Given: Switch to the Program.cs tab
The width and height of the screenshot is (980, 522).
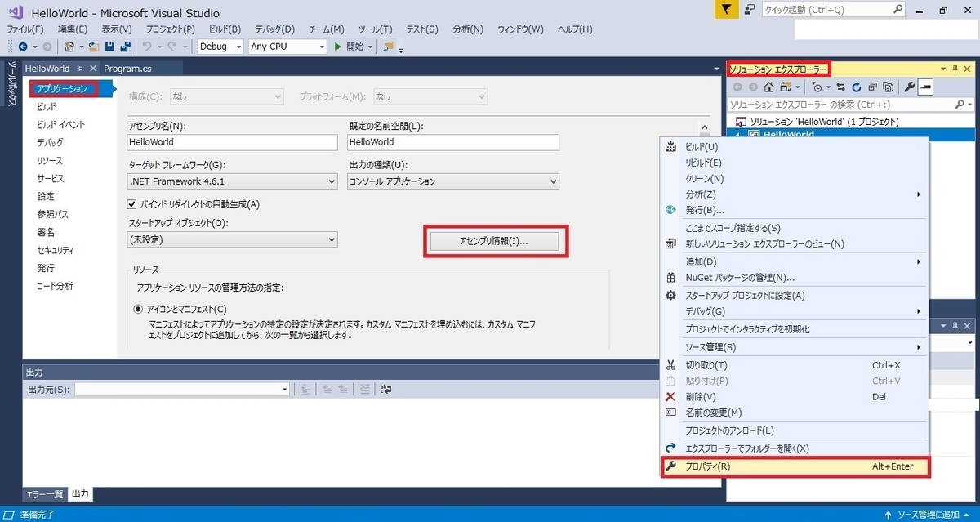Looking at the screenshot, I should [x=127, y=69].
